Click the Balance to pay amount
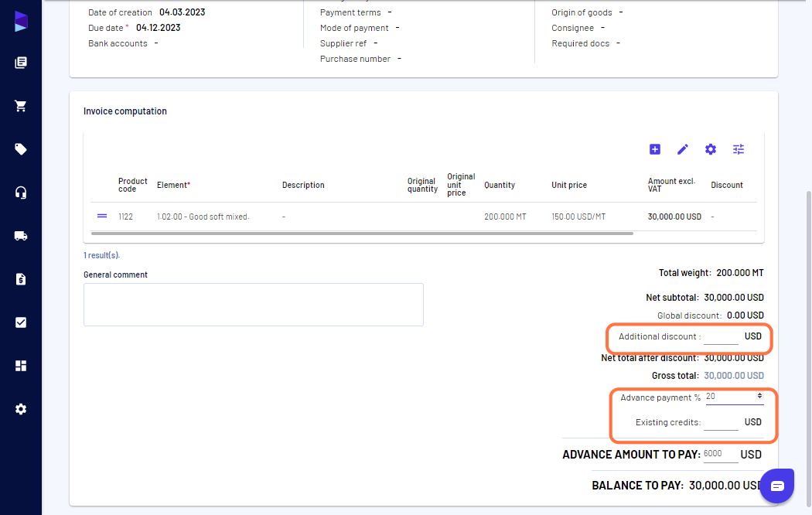This screenshot has width=812, height=515. coord(726,486)
